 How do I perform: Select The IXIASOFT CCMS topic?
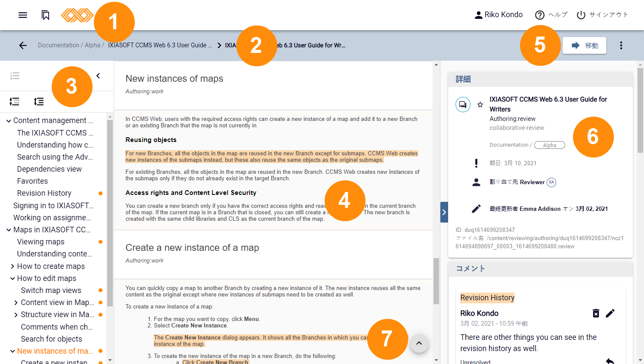point(55,133)
